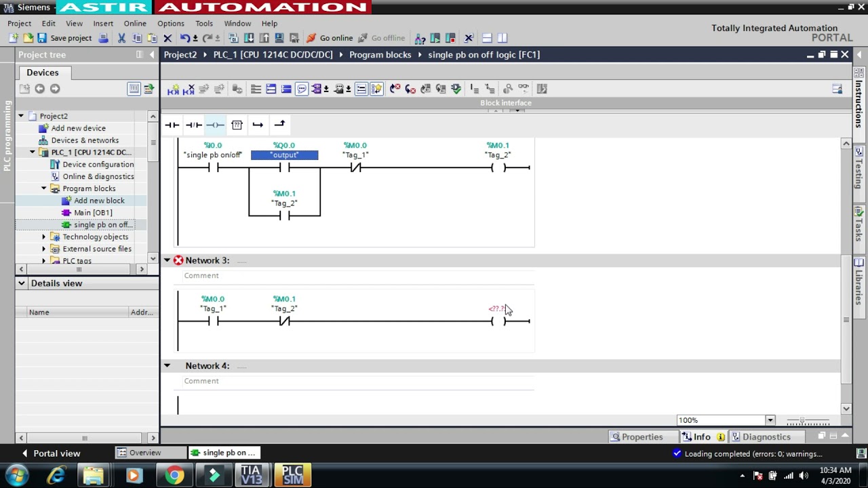Image resolution: width=868 pixels, height=488 pixels.
Task: Open the Online menu
Action: [135, 23]
